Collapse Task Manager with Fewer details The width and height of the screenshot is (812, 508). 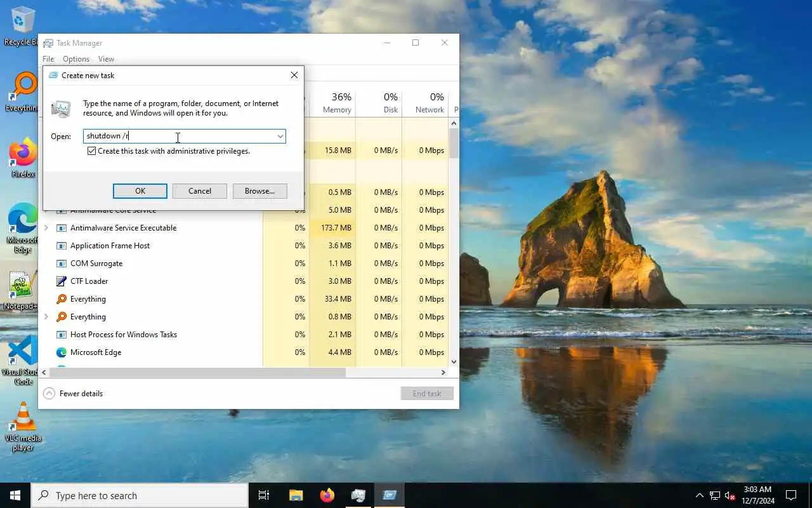[73, 394]
